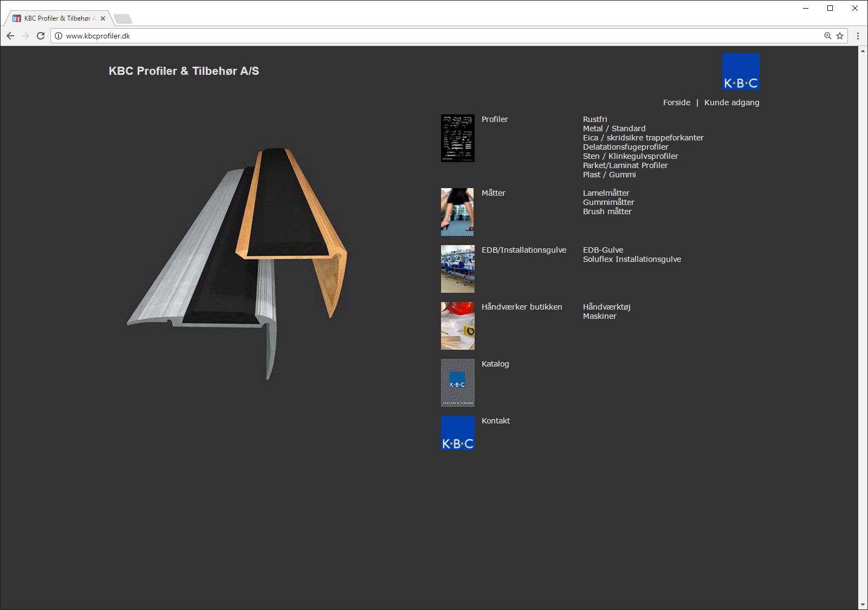Click the EDB/Installationsgulve office thumbnail
This screenshot has width=868, height=610.
click(x=458, y=269)
